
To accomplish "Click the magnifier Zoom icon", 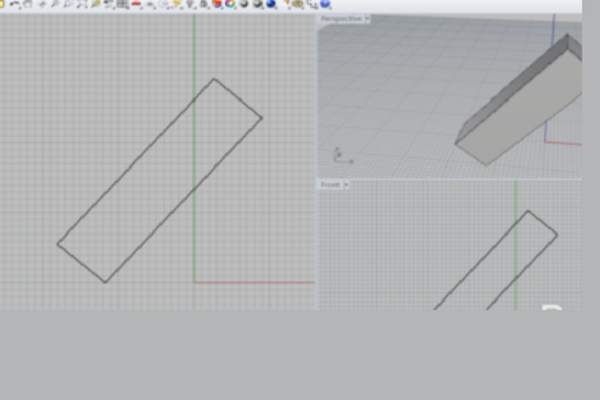I will click(x=56, y=4).
